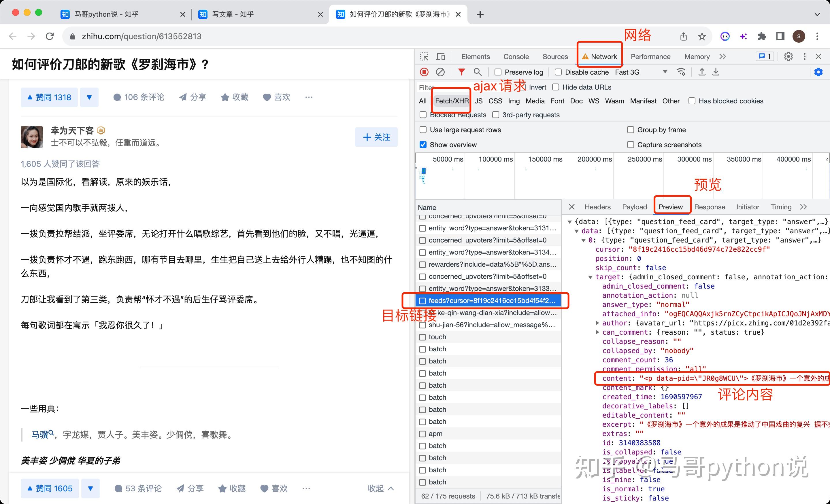The image size is (830, 504).
Task: Expand the 'author' JSON node
Action: pyautogui.click(x=597, y=323)
